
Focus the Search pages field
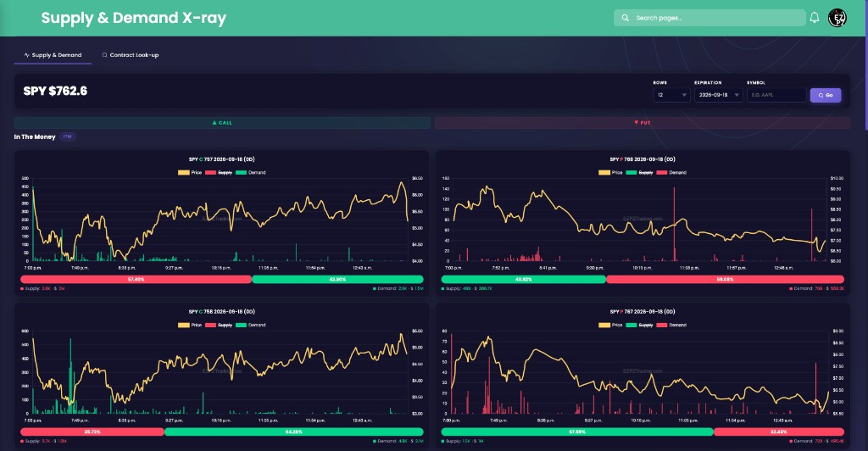point(709,18)
